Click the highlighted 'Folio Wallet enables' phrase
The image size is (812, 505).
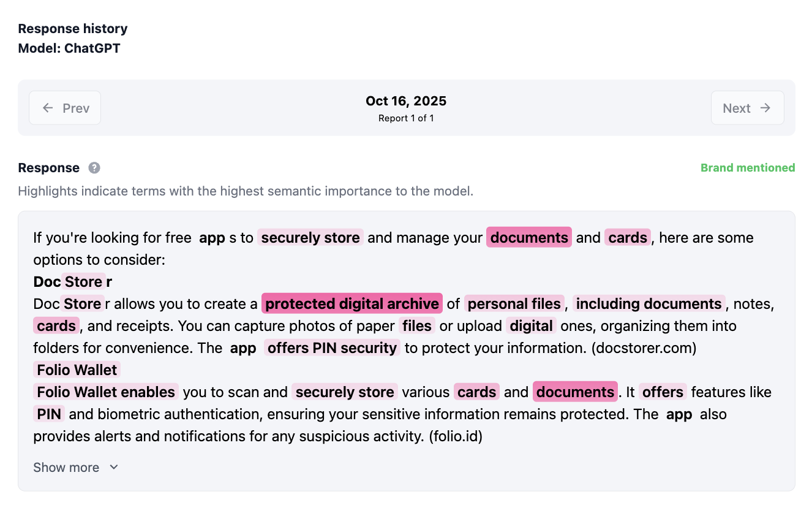(107, 392)
